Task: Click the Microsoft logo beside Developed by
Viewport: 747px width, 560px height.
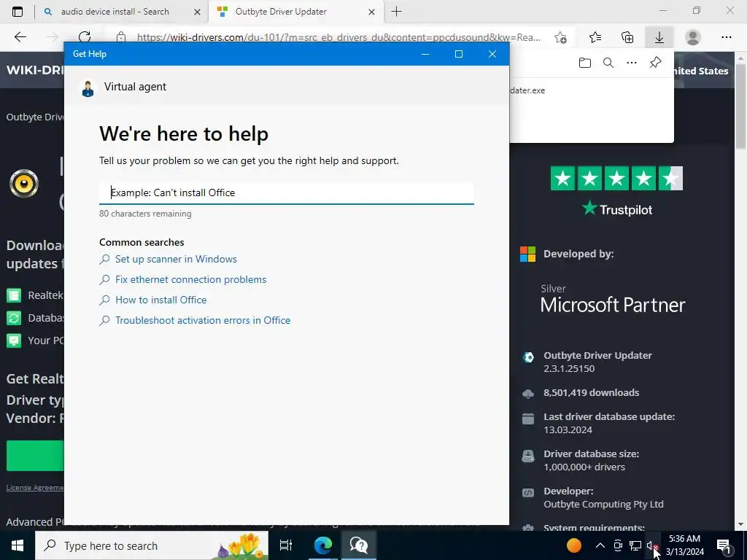Action: coord(527,254)
